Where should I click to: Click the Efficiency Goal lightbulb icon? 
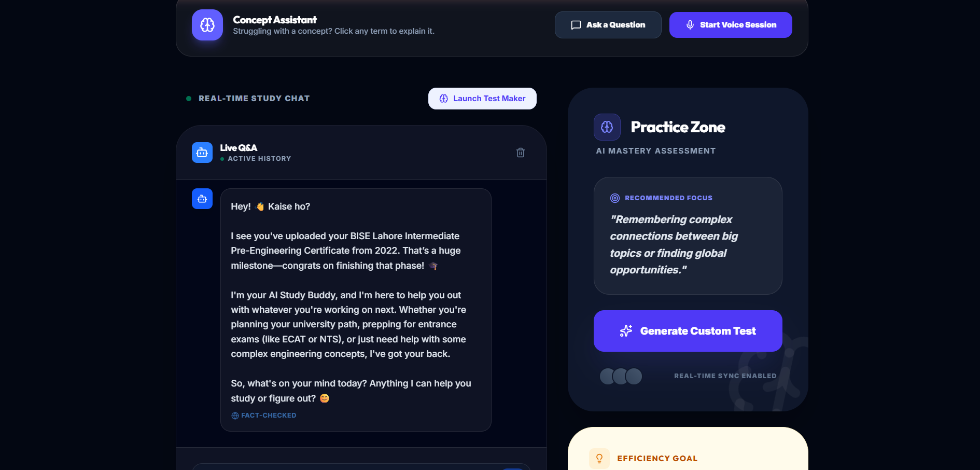pyautogui.click(x=599, y=459)
